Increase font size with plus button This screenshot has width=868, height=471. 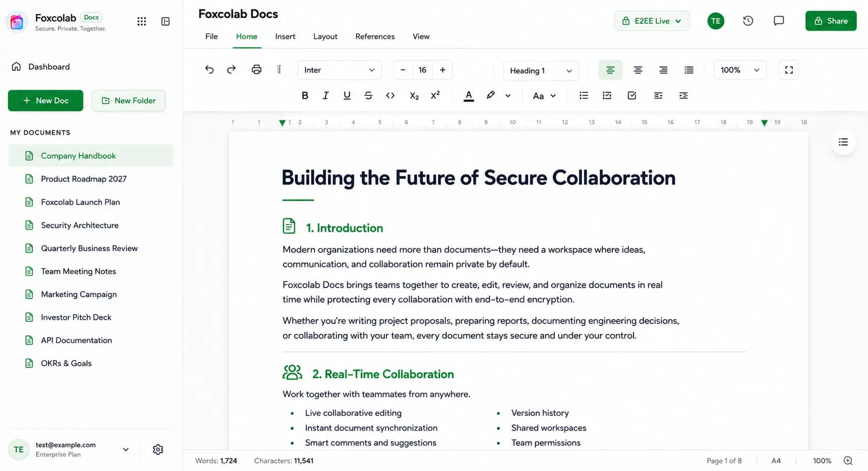coord(443,70)
